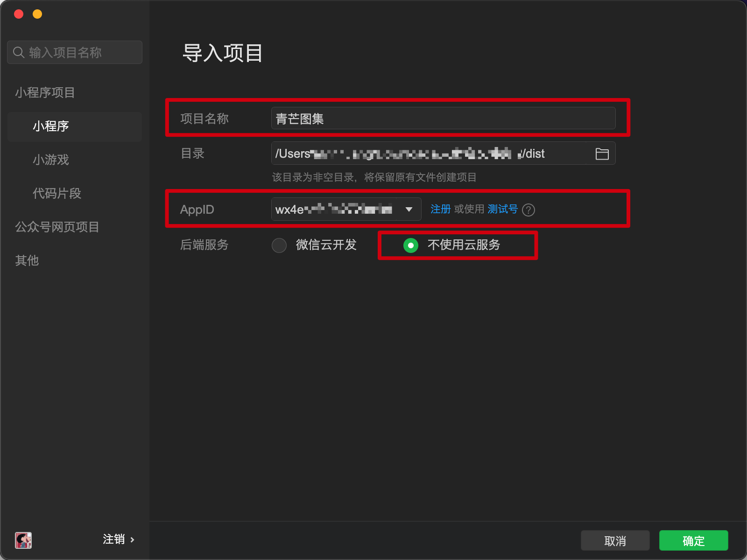Click the question mark help icon beside 测试号
The height and width of the screenshot is (560, 747).
click(x=529, y=210)
